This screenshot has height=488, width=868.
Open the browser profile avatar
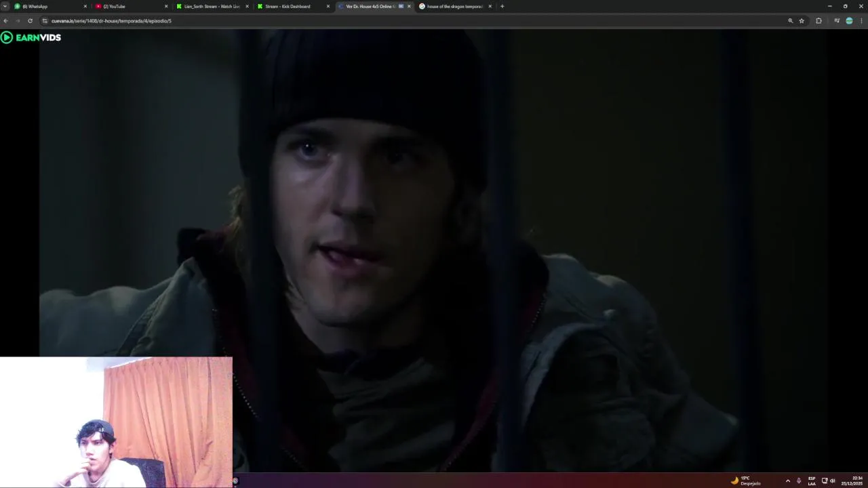pyautogui.click(x=849, y=20)
